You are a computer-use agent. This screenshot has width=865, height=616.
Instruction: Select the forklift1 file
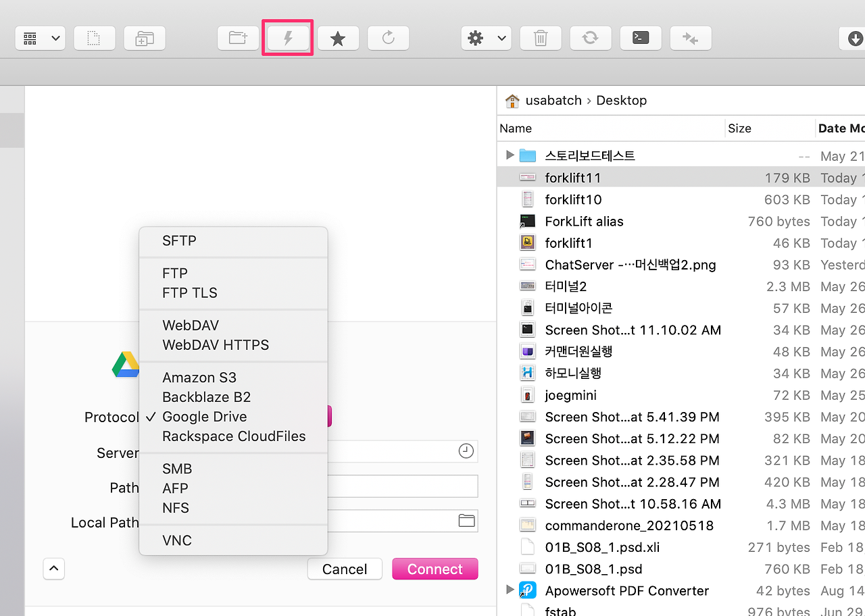(x=570, y=242)
